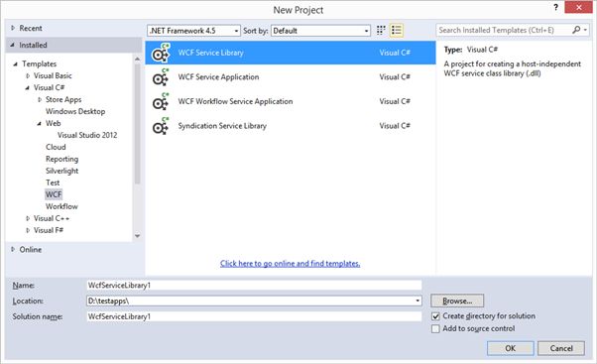
Task: Open the Location path dropdown arrow
Action: 418,301
